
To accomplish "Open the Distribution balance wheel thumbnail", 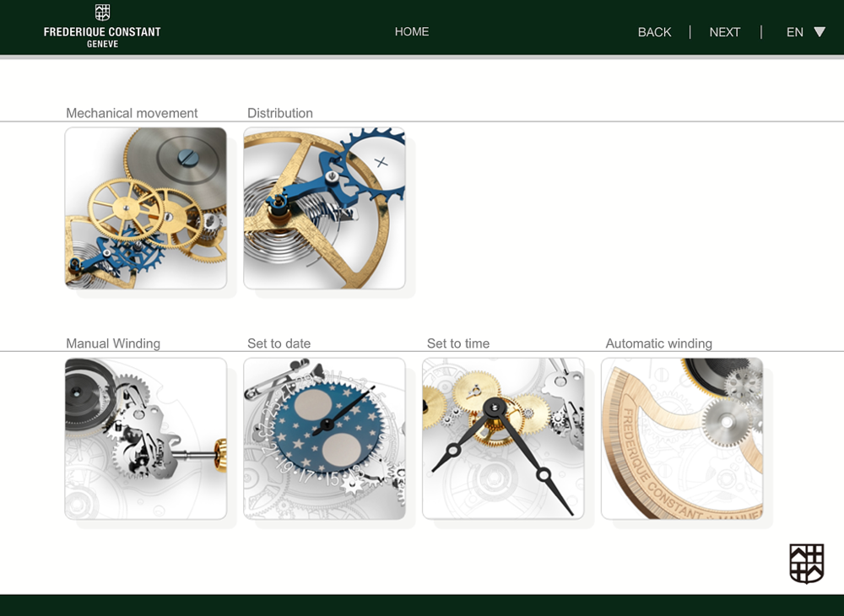I will [325, 208].
